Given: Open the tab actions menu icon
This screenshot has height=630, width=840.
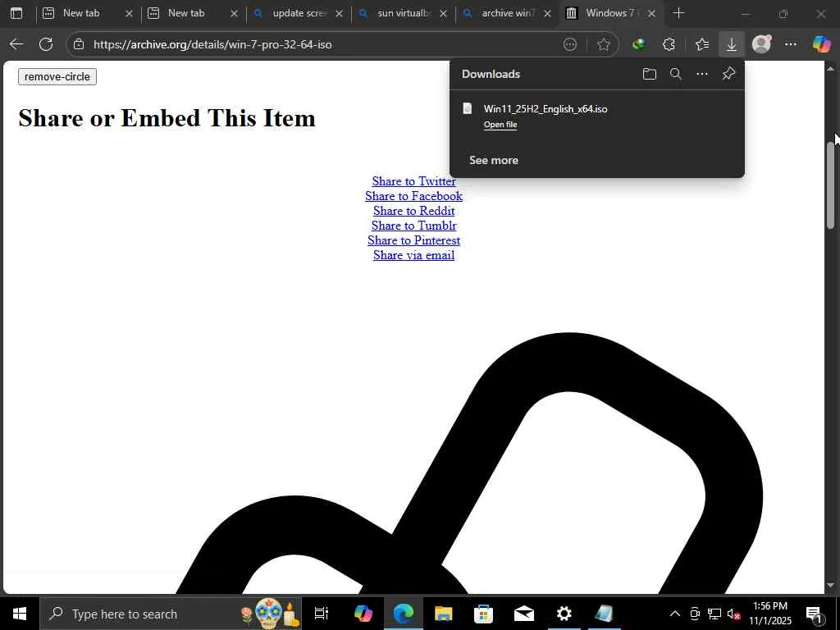Looking at the screenshot, I should [x=16, y=13].
